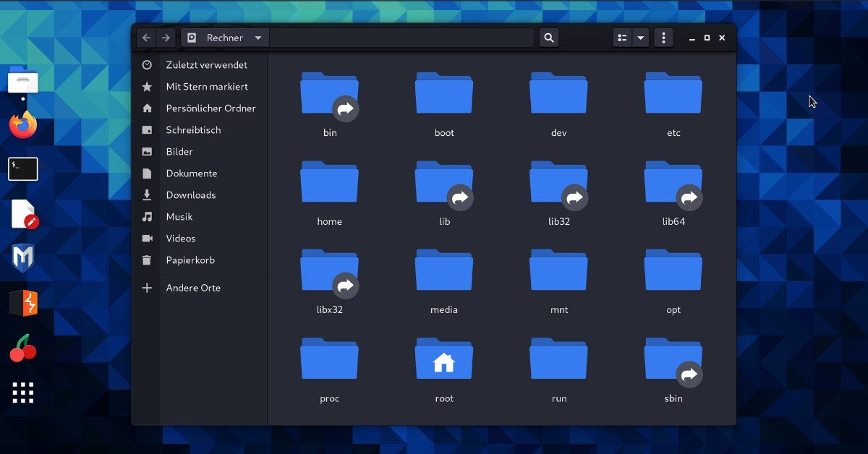
Task: Select the run folder
Action: (558, 359)
